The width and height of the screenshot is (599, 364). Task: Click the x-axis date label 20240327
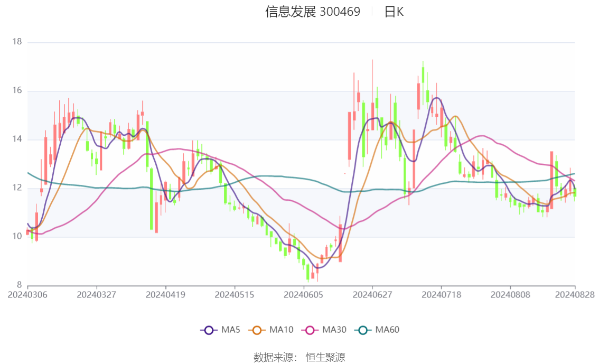(96, 295)
